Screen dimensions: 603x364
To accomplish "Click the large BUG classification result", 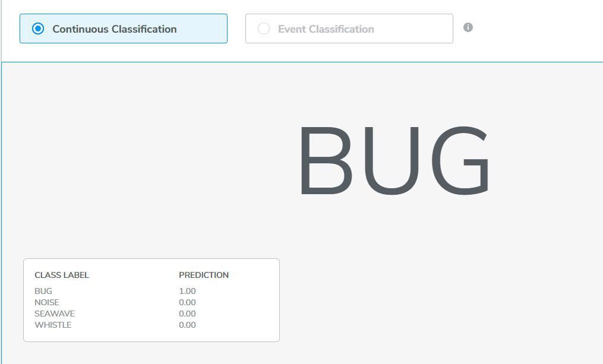I will (394, 160).
